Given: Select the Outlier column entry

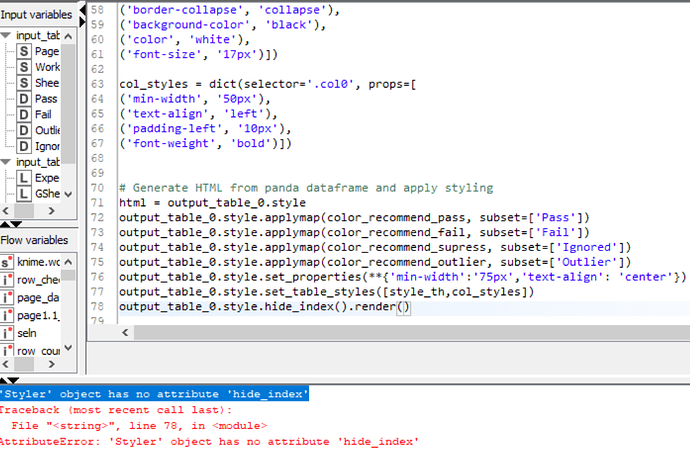Looking at the screenshot, I should [47, 131].
